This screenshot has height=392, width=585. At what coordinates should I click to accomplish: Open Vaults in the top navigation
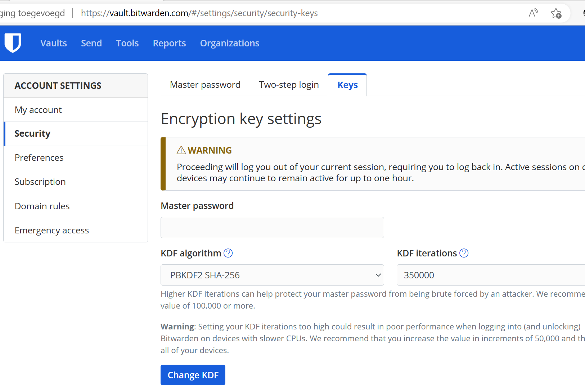[54, 43]
